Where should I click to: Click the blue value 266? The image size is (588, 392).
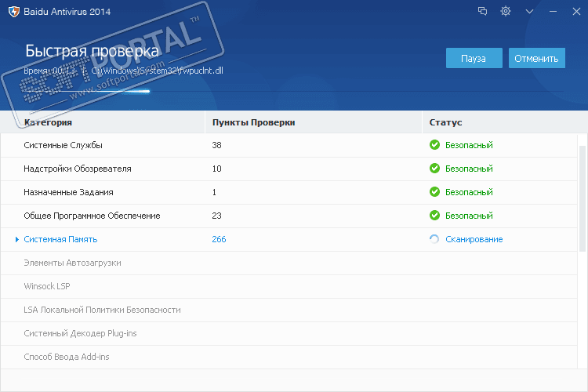point(219,239)
